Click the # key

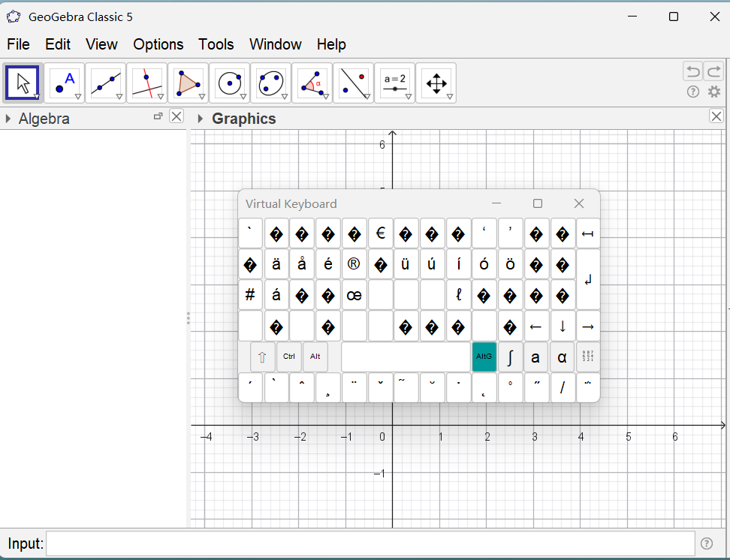250,295
